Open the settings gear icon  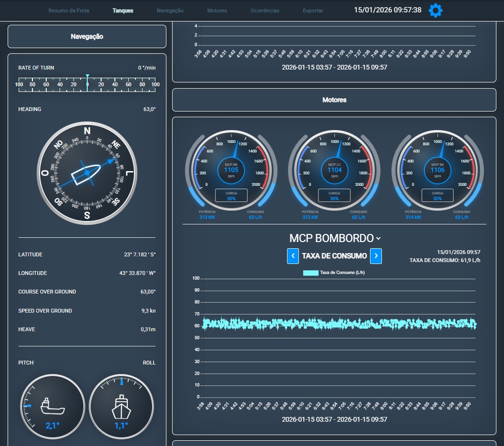coord(435,10)
